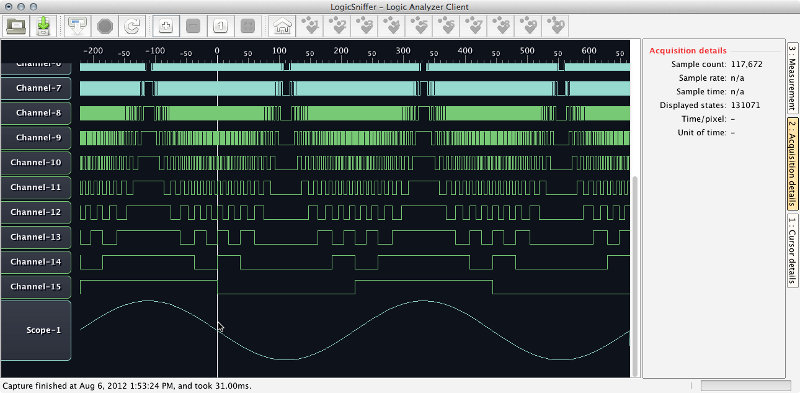
Task: Zoom in with the plus icon
Action: pyautogui.click(x=165, y=26)
